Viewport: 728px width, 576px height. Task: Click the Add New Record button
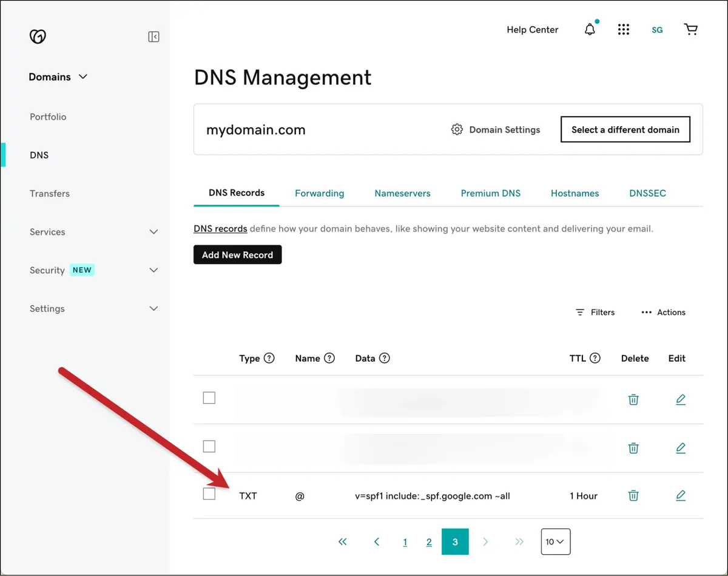[238, 255]
